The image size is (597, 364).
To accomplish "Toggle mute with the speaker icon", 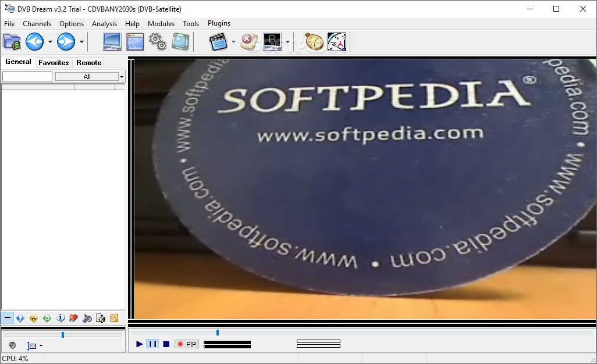I will (12, 345).
